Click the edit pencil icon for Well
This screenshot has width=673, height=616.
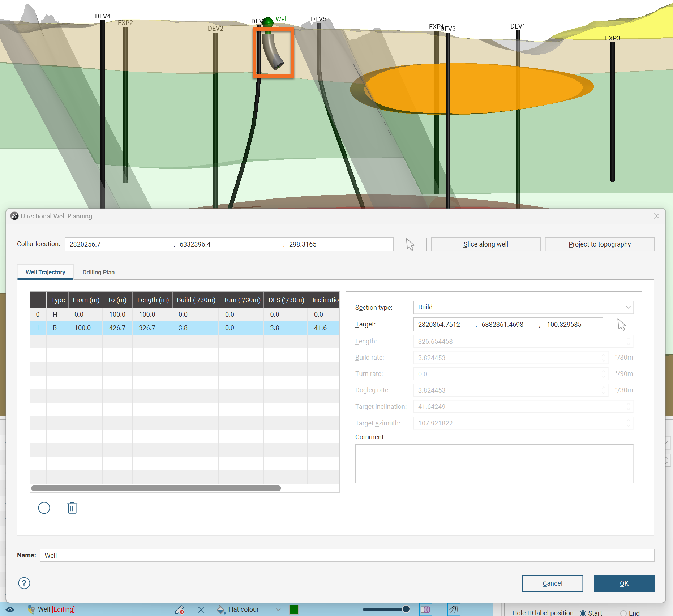point(179,609)
